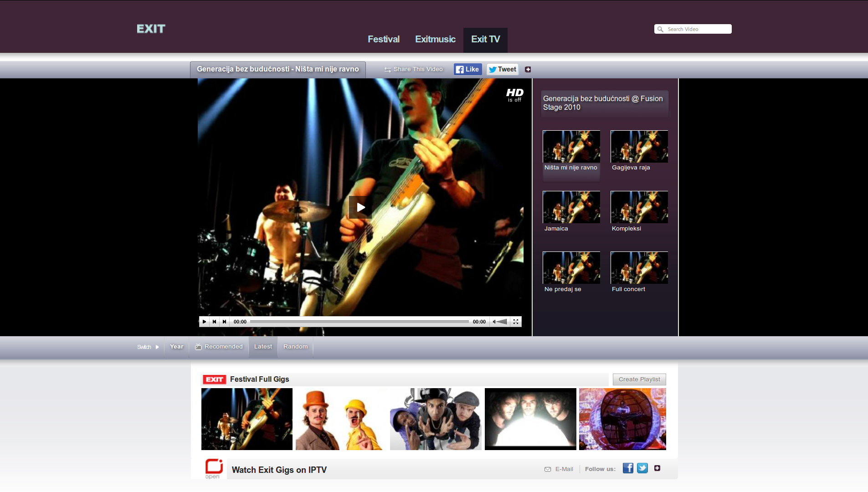Click the play button in the video player
Screen dimensions: 868x492
[204, 322]
